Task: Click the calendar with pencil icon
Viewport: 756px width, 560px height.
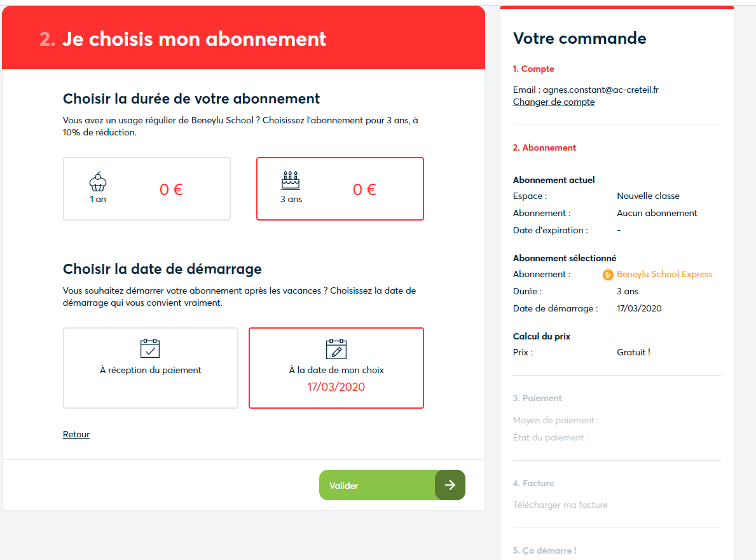Action: (x=336, y=349)
